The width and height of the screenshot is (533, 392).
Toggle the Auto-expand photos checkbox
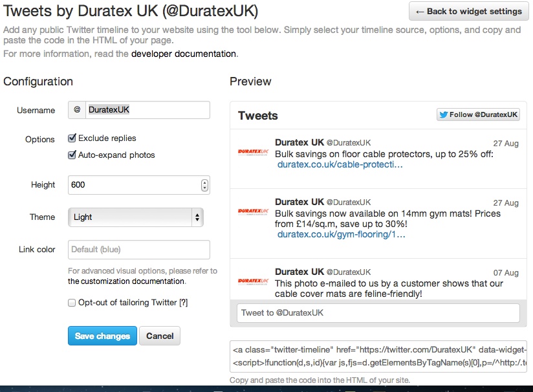pos(72,155)
